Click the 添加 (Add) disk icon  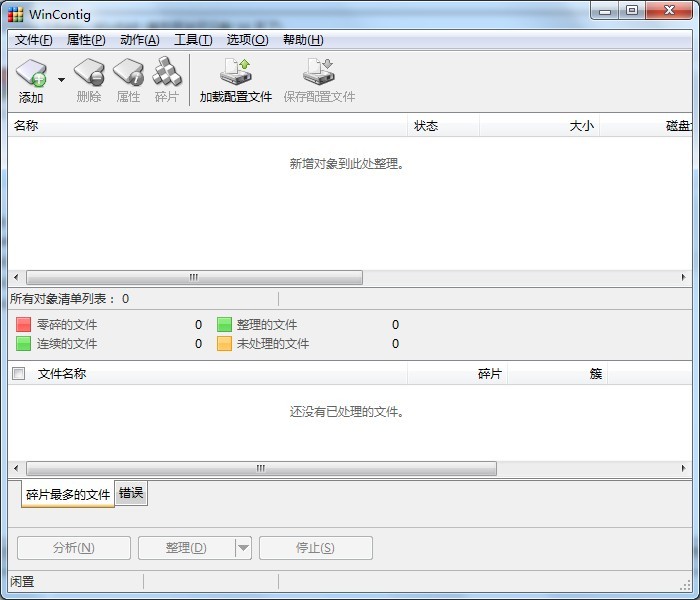coord(31,74)
